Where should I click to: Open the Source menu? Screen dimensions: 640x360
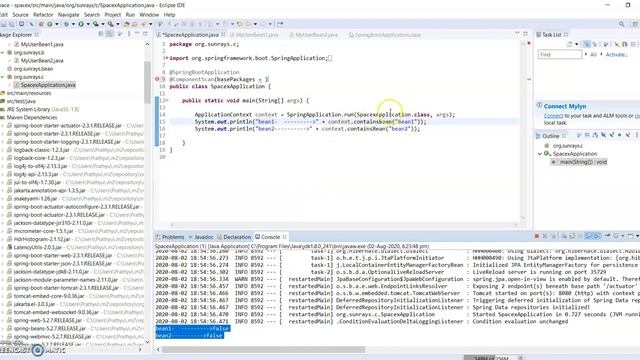tap(20, 15)
